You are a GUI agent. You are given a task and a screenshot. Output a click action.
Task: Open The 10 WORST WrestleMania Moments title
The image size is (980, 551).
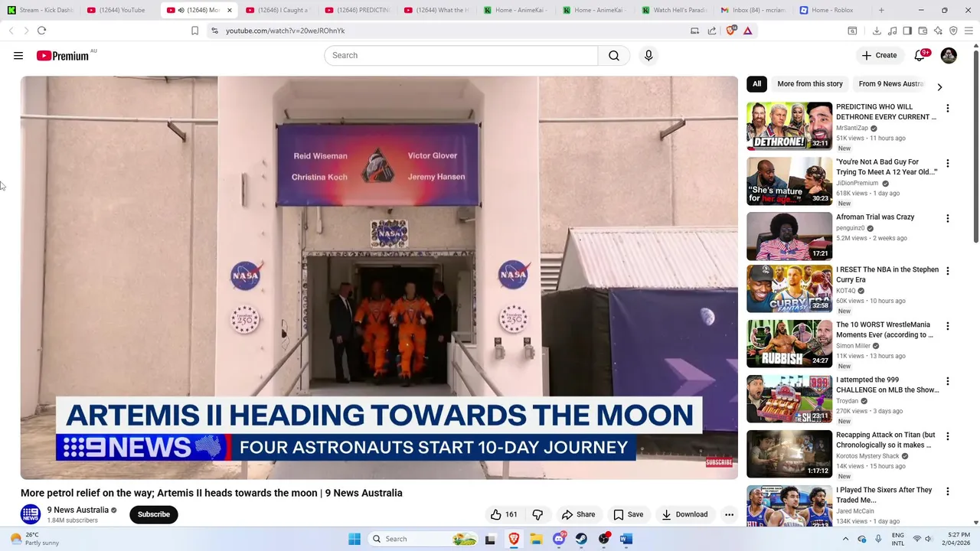click(x=884, y=330)
